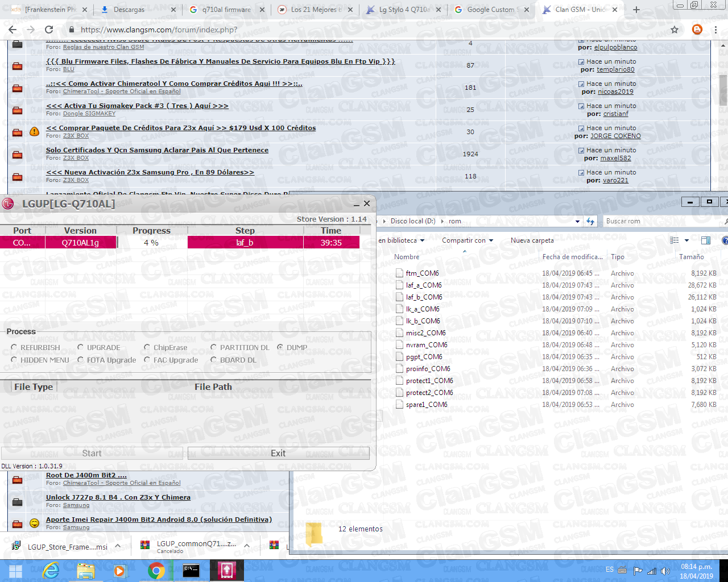Image resolution: width=728 pixels, height=582 pixels.
Task: Open the Explorer address bar history dropdown arrow
Action: click(x=578, y=221)
